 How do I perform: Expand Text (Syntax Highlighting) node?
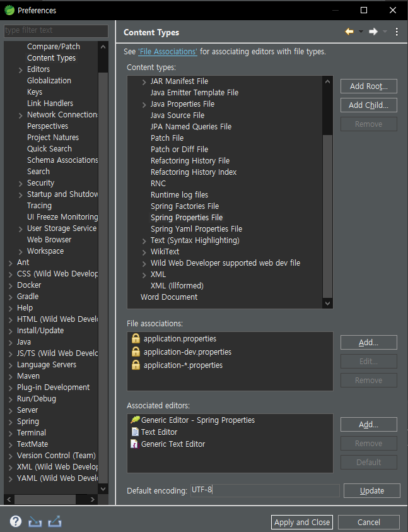pyautogui.click(x=144, y=241)
